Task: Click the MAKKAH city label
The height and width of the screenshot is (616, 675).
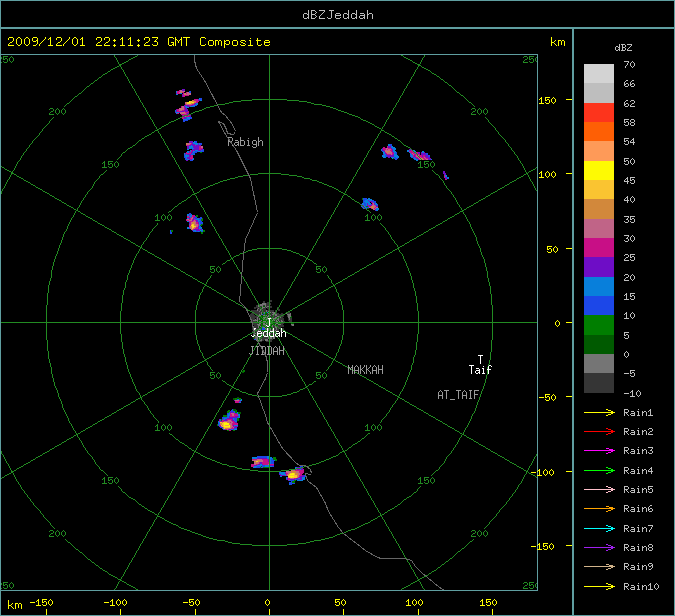Action: (x=365, y=370)
